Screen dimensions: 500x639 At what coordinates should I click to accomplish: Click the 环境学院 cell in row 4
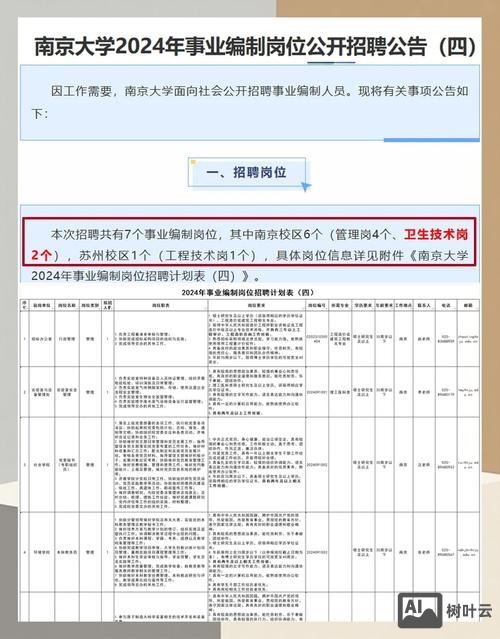tap(42, 553)
